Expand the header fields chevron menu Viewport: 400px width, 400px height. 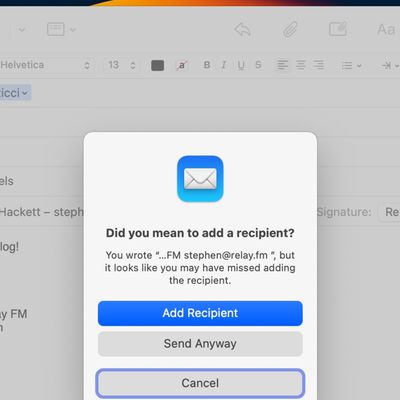tap(73, 30)
